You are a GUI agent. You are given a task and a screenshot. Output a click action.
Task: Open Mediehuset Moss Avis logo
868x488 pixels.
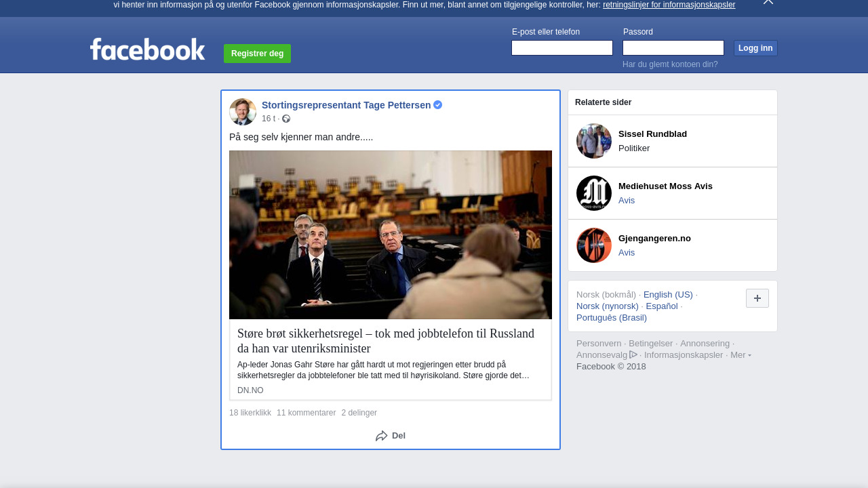(x=594, y=193)
